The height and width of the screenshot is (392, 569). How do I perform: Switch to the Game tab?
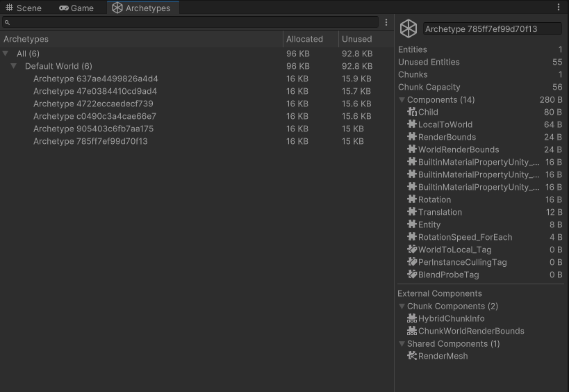point(76,8)
